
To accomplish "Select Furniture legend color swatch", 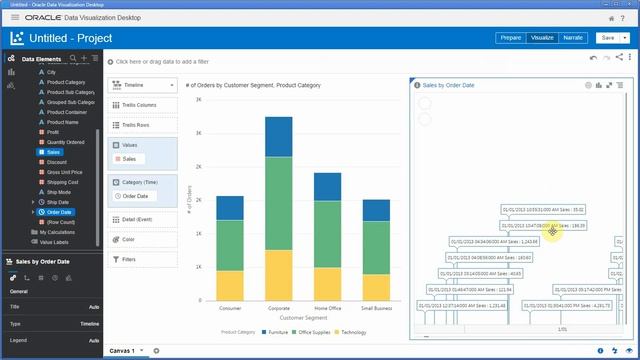I will coord(264,332).
